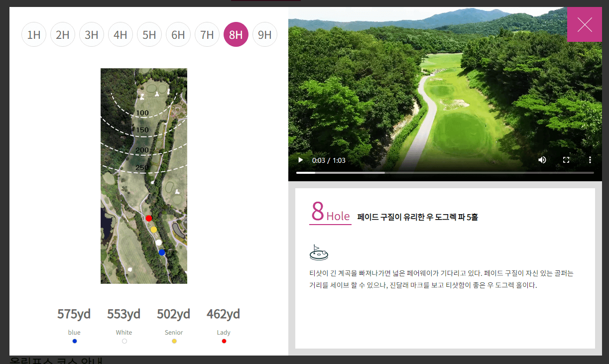Seek the video using the progress bar

(x=445, y=173)
